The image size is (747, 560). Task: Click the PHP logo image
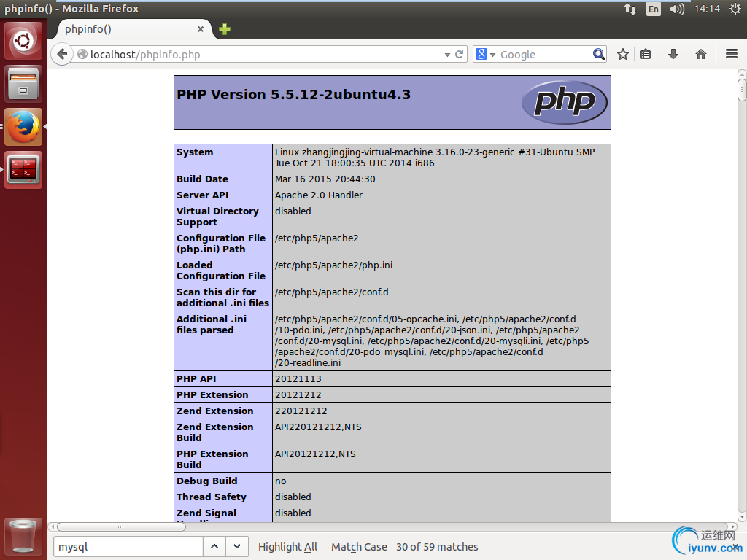[x=565, y=102]
